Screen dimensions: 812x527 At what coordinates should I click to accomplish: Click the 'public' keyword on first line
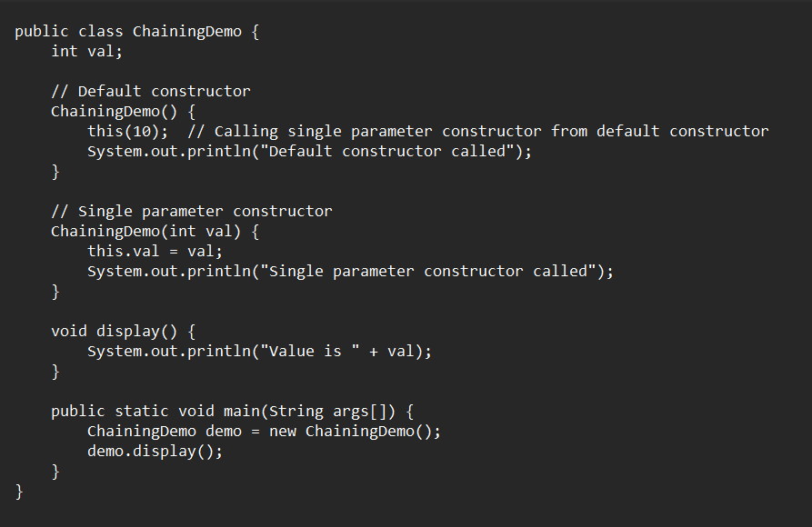tap(42, 32)
